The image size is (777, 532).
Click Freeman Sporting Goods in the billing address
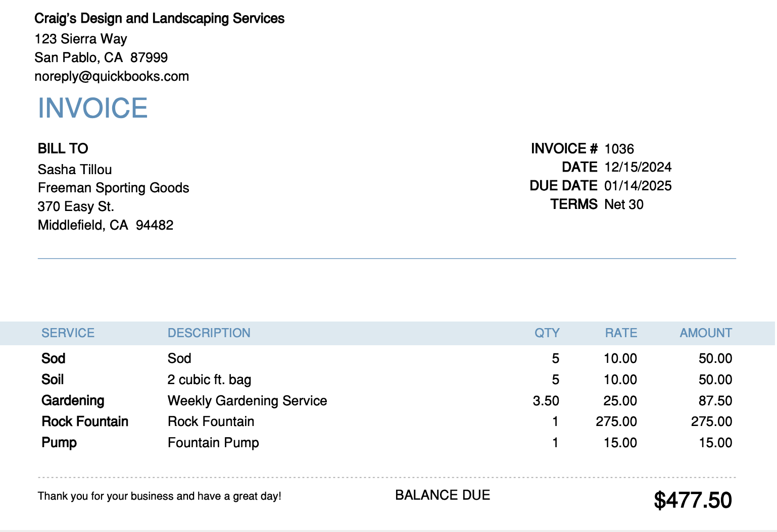[113, 188]
